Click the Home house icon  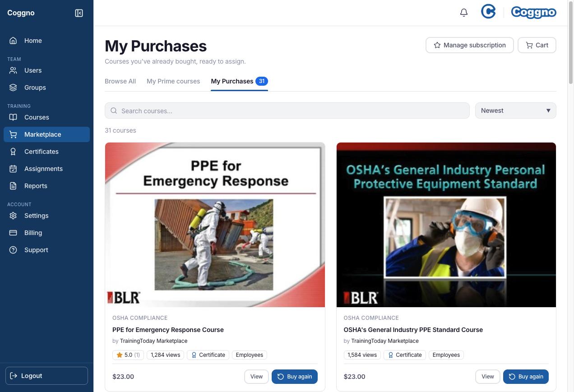point(13,41)
